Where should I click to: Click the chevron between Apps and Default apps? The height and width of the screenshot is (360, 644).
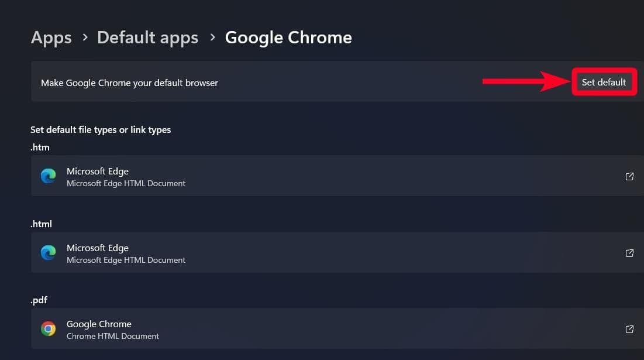tap(85, 37)
